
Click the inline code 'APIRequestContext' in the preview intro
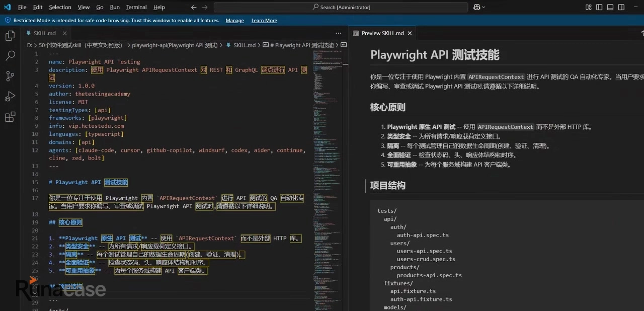click(x=496, y=77)
